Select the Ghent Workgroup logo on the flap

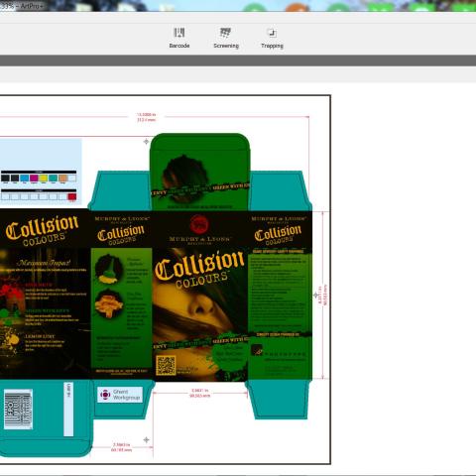click(x=120, y=395)
